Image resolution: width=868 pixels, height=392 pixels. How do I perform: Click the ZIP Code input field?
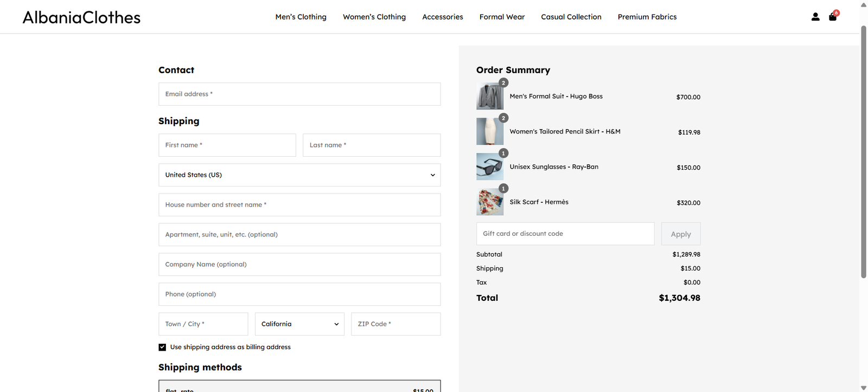coord(395,324)
